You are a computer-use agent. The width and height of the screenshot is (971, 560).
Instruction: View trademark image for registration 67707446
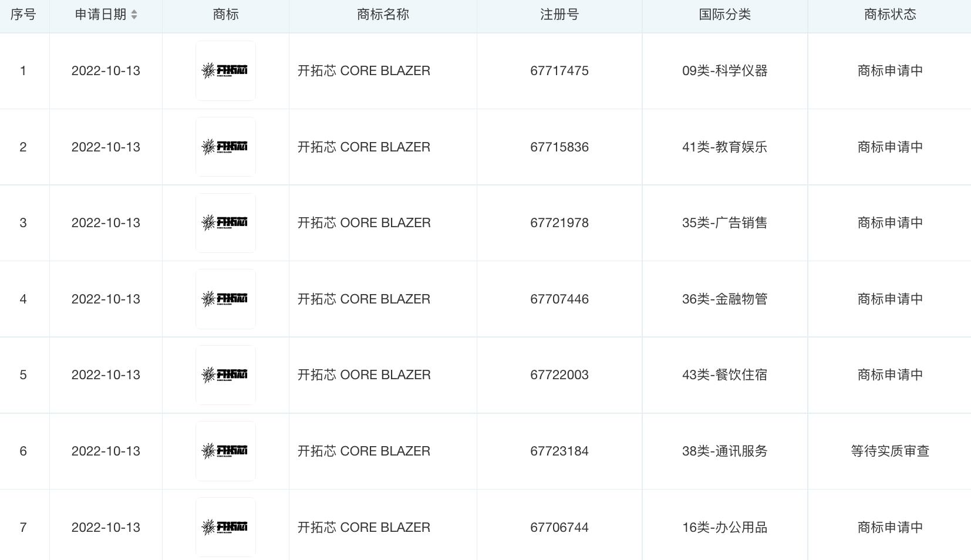[x=225, y=299]
